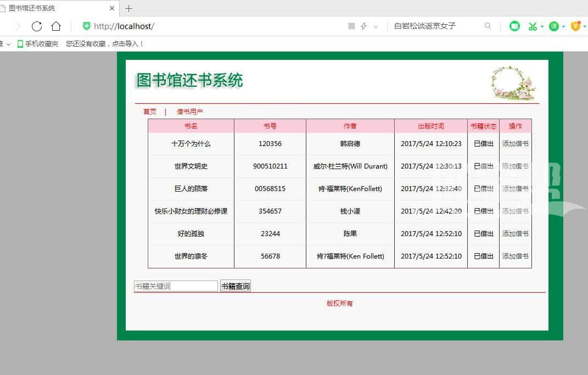Expand the bookmarks dropdown arrow

(8, 44)
